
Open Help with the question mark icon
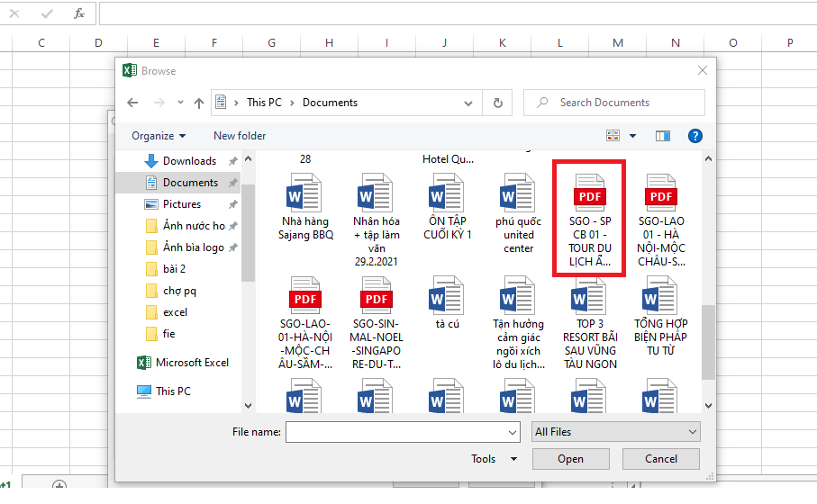694,136
